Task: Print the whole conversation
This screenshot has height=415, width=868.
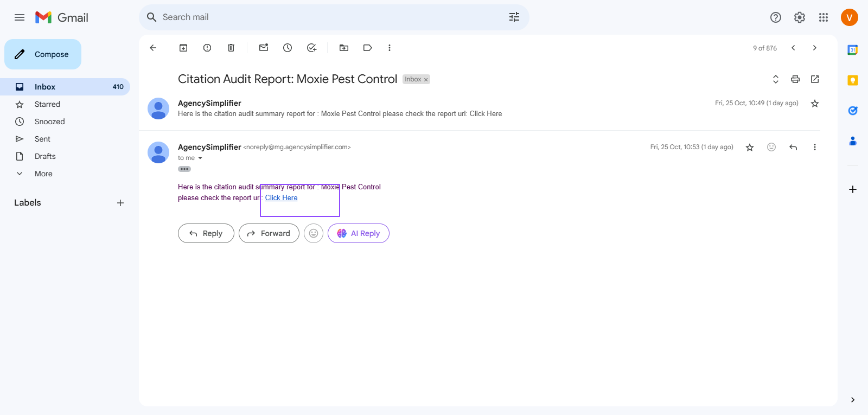Action: click(x=795, y=79)
